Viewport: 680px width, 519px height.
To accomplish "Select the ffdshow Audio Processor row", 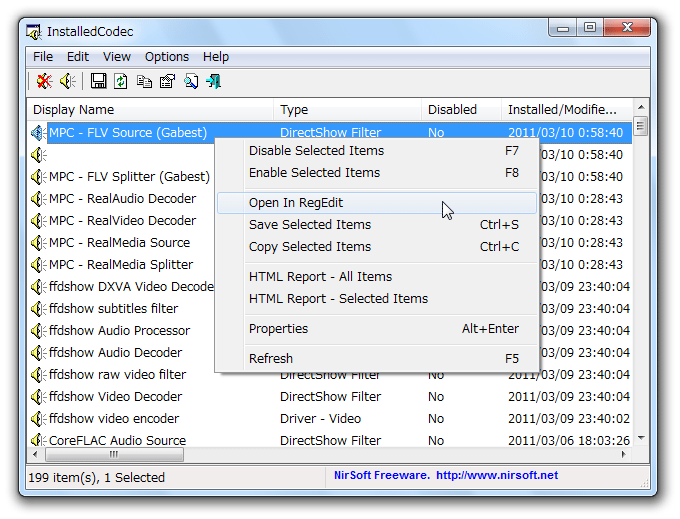I will (121, 331).
